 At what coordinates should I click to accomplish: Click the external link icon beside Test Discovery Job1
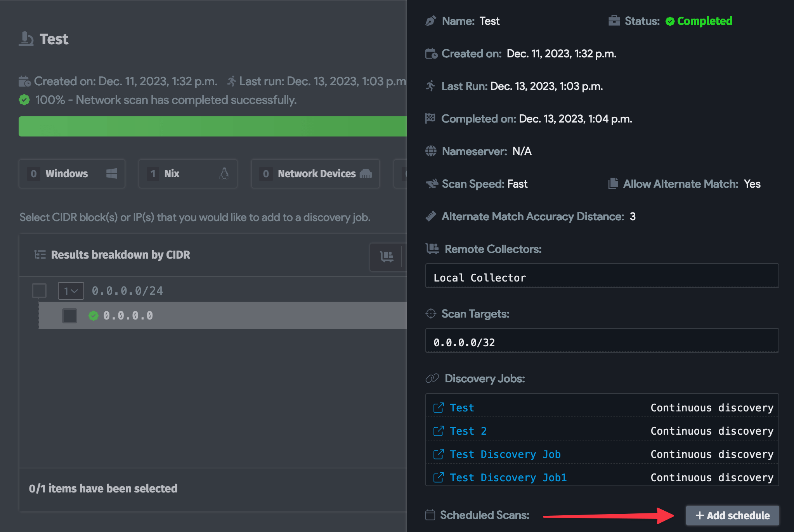click(439, 477)
